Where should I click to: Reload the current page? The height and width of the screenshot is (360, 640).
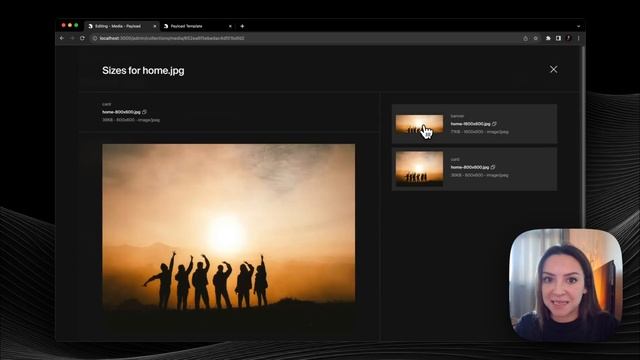tap(82, 38)
